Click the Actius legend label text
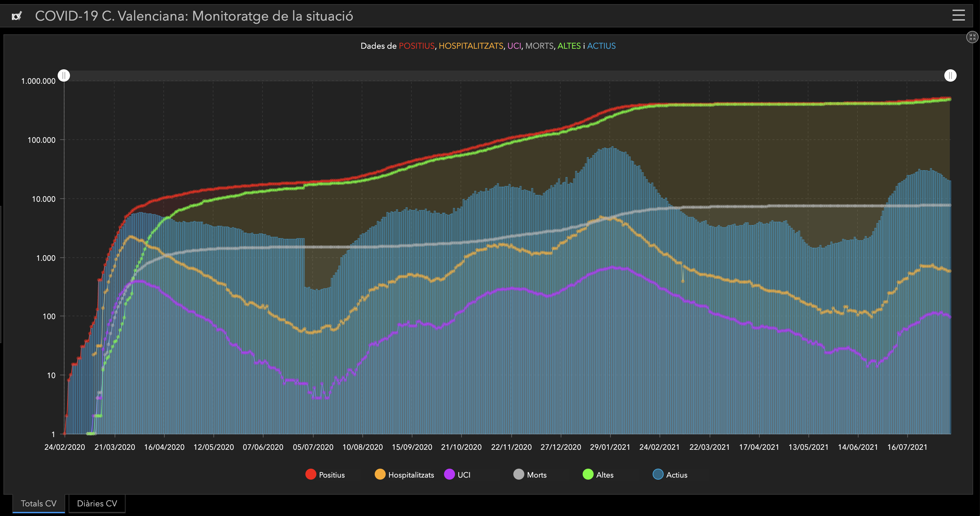980x516 pixels. click(x=676, y=474)
